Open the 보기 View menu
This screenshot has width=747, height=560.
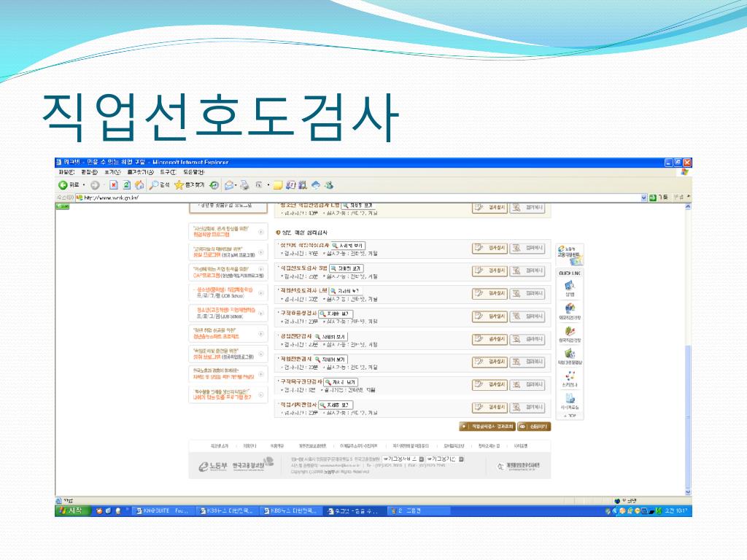click(x=112, y=172)
